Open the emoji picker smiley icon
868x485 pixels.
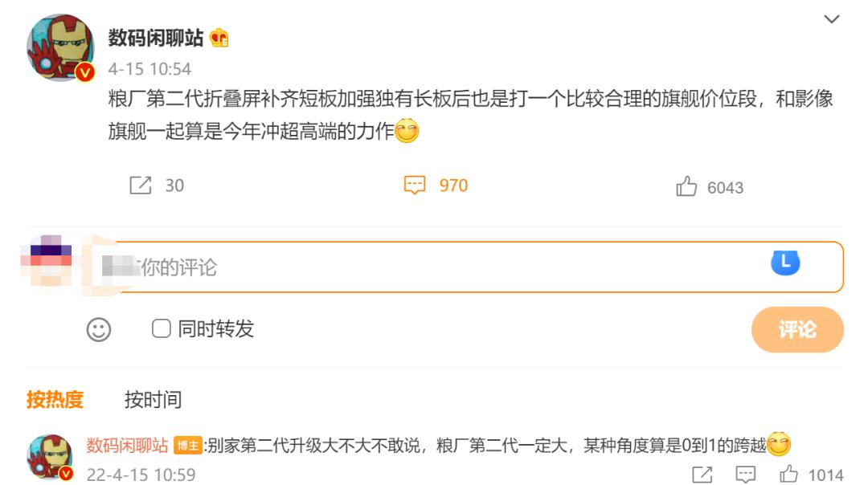click(x=99, y=329)
